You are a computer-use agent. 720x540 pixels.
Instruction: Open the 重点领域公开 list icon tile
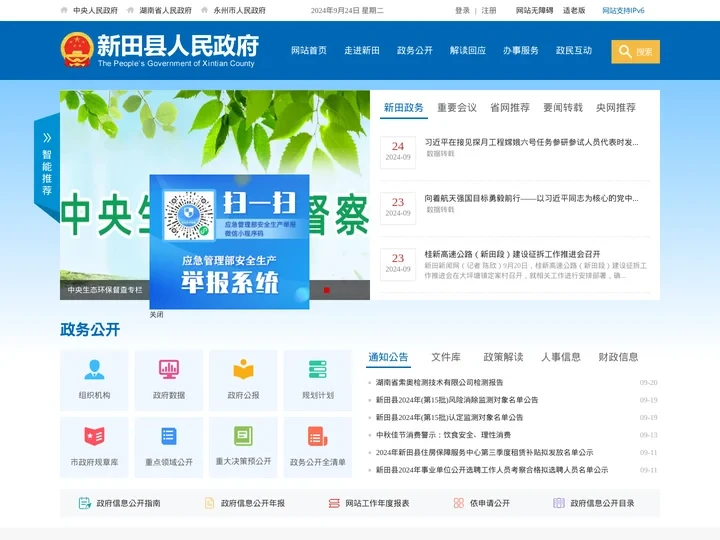coord(169,447)
